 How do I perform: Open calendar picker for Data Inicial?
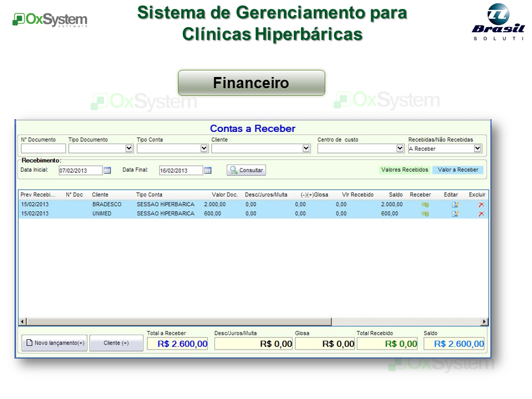pyautogui.click(x=108, y=171)
